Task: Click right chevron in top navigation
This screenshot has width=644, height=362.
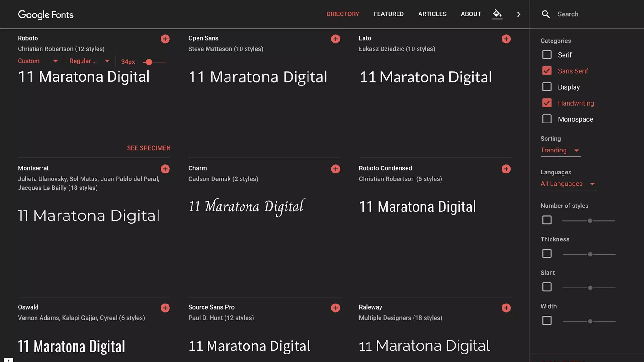Action: 519,14
